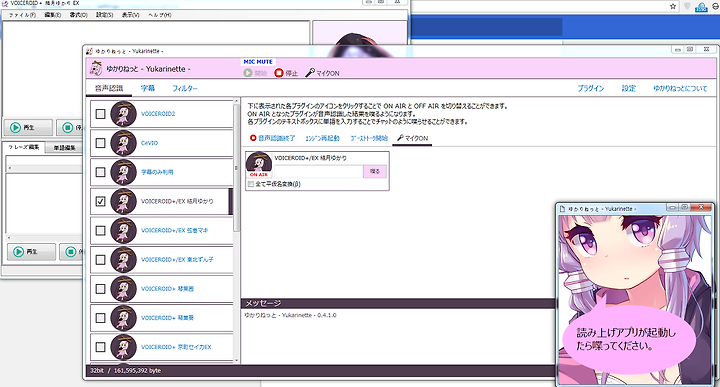Click the 結月ゆかり avatar in the plugin list
Screen dimensions: 720x387
click(124, 201)
